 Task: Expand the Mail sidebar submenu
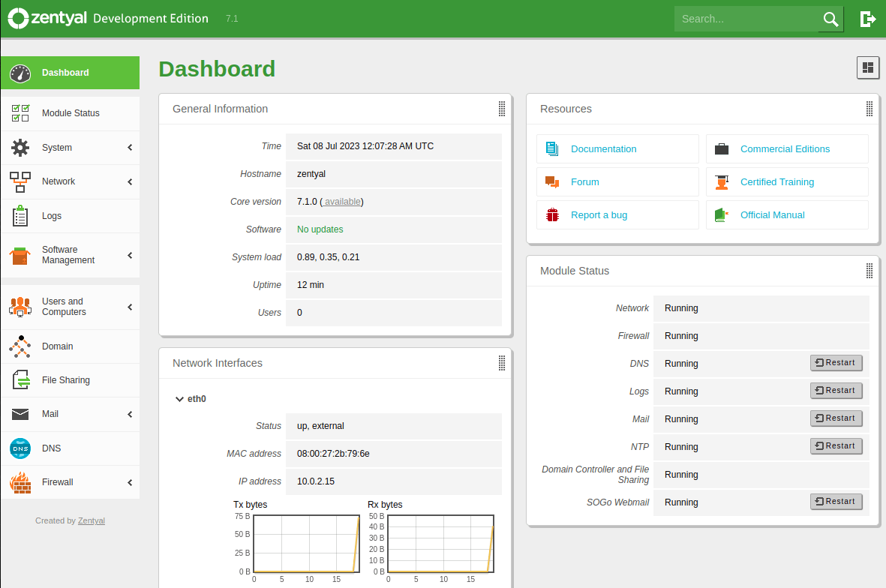pyautogui.click(x=129, y=414)
